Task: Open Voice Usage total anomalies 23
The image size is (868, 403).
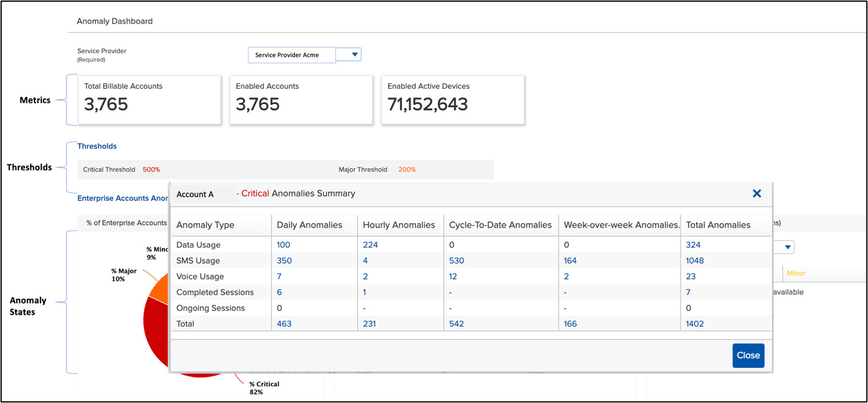Action: click(691, 277)
